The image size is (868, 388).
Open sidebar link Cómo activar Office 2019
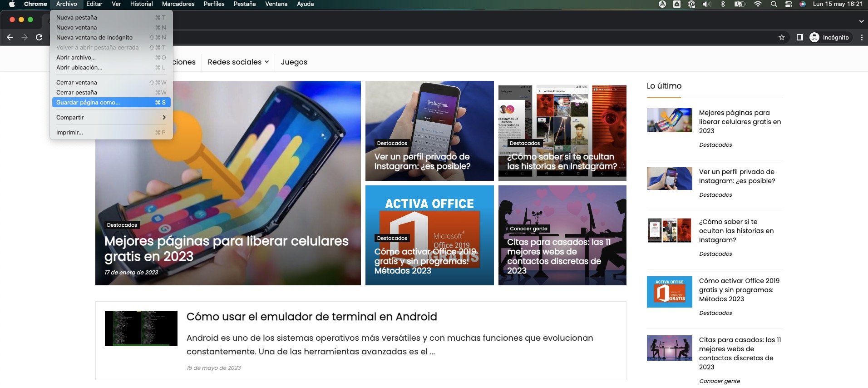(x=739, y=290)
